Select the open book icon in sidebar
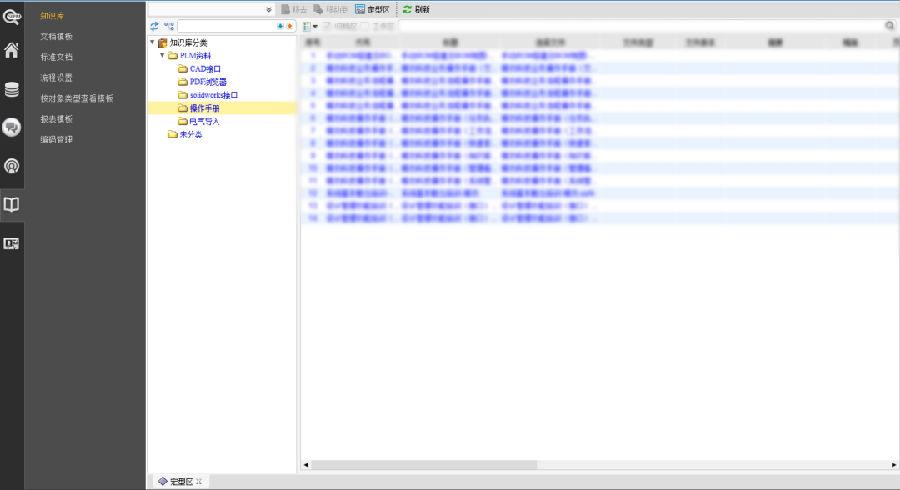 [11, 205]
